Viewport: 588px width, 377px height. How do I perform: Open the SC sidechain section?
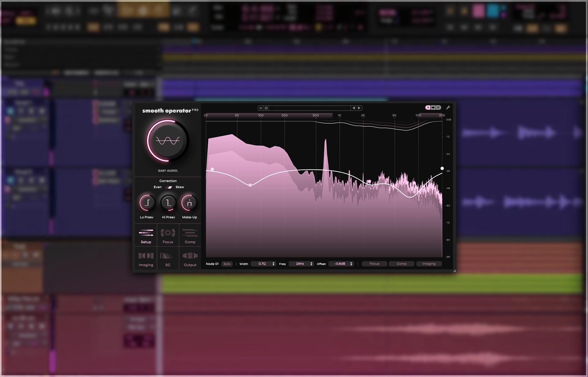coord(168,258)
